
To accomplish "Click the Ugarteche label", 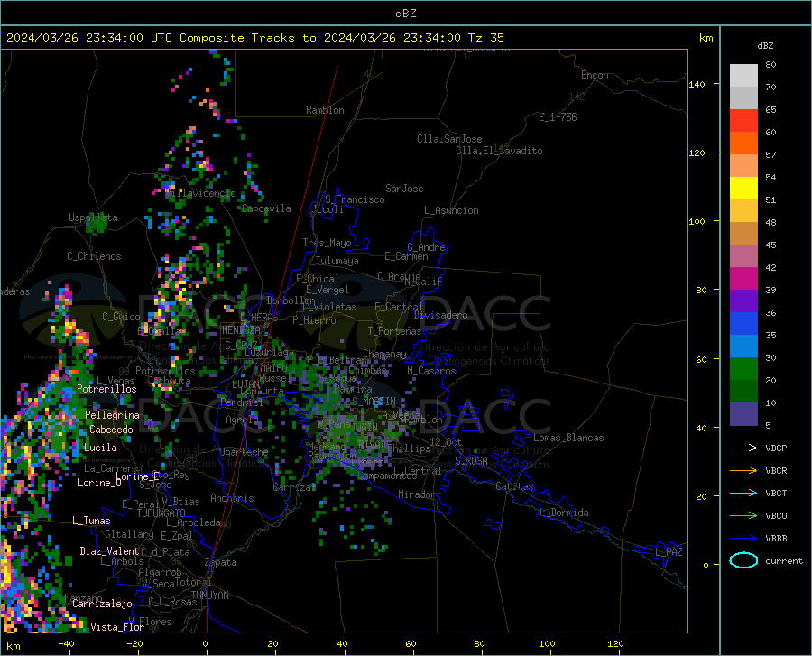I will tap(244, 452).
